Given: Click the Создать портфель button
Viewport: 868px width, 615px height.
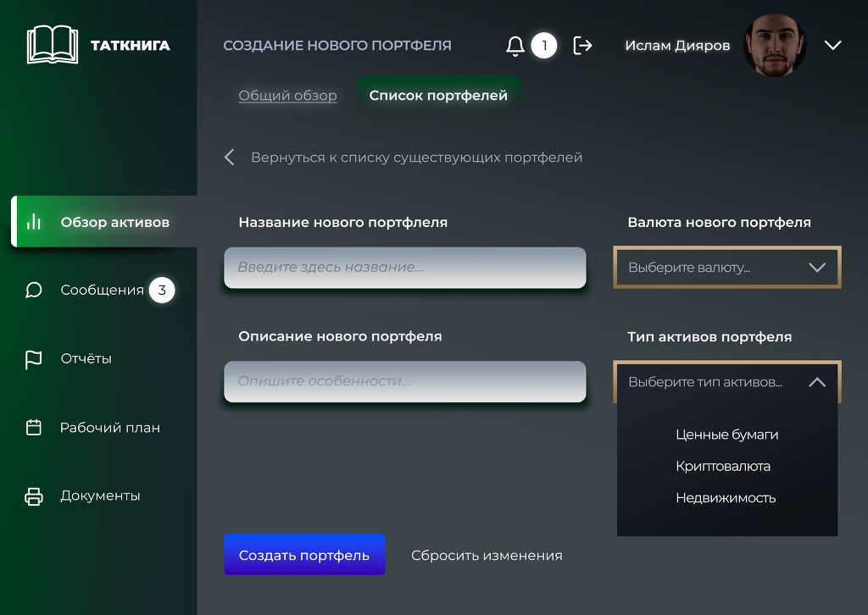Looking at the screenshot, I should click(304, 555).
